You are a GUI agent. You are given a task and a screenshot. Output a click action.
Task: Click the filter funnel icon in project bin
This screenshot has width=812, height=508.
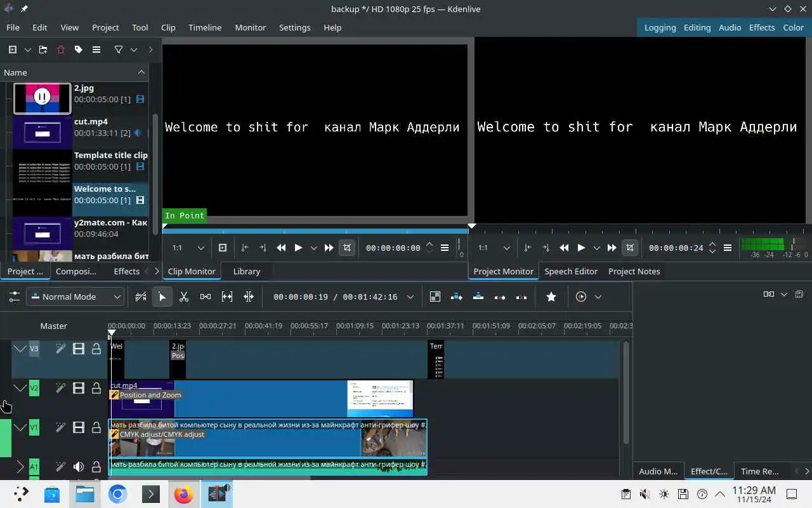[x=119, y=50]
